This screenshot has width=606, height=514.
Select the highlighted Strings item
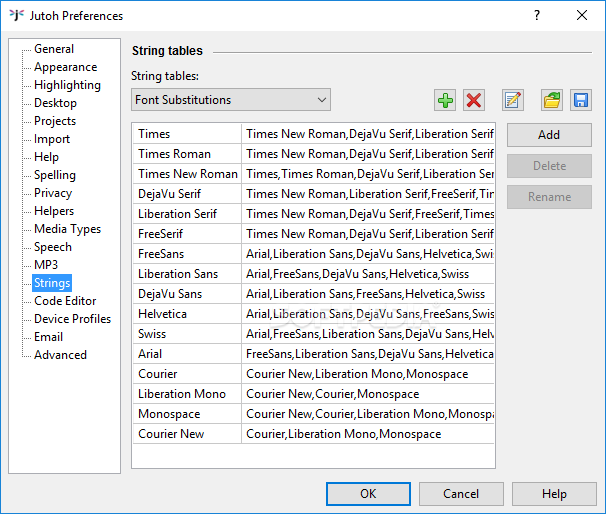(52, 283)
